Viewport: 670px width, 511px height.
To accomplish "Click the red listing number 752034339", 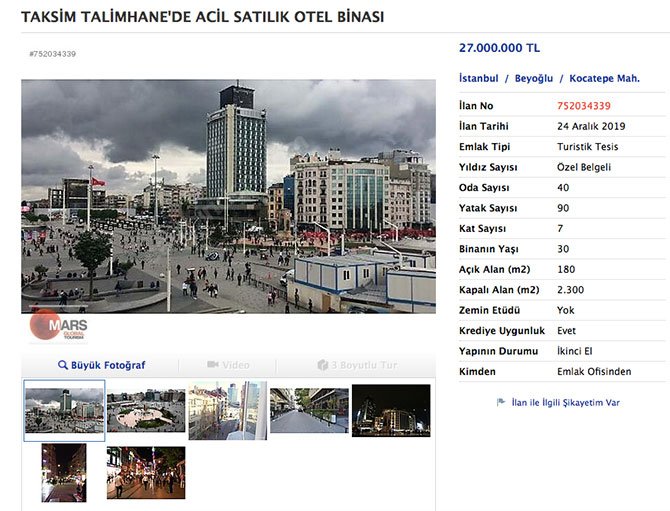I will point(584,105).
